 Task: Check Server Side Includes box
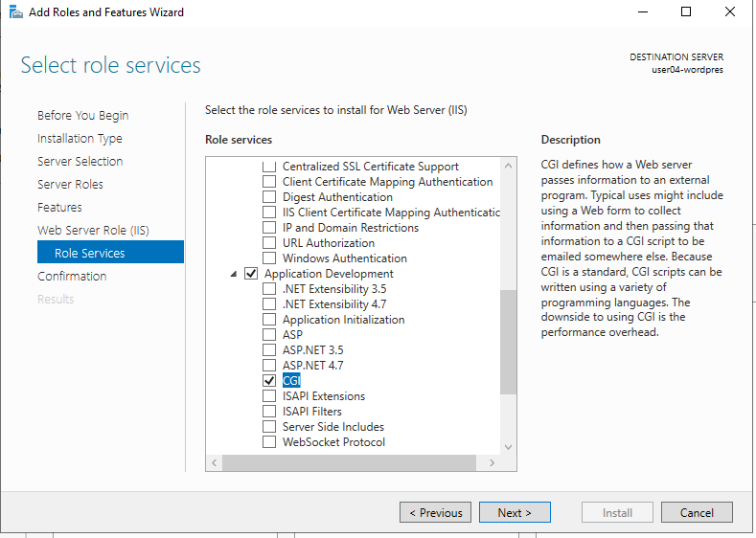click(x=269, y=427)
